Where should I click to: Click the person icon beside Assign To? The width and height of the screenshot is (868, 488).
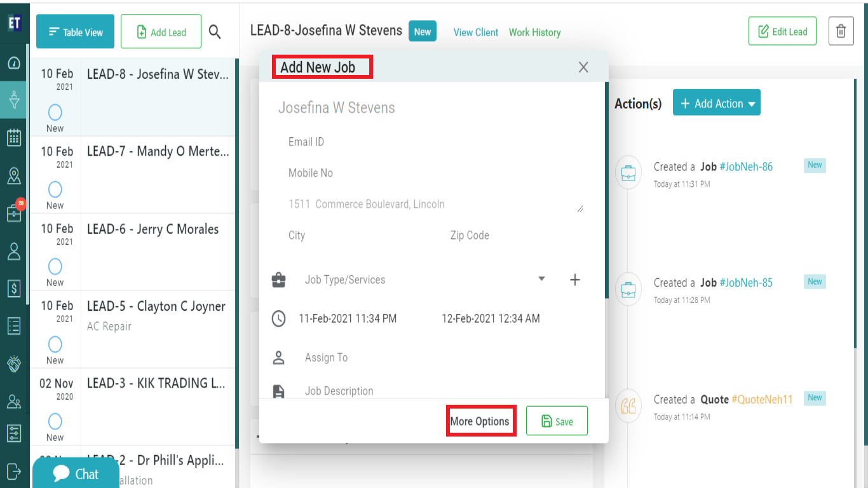click(x=278, y=358)
